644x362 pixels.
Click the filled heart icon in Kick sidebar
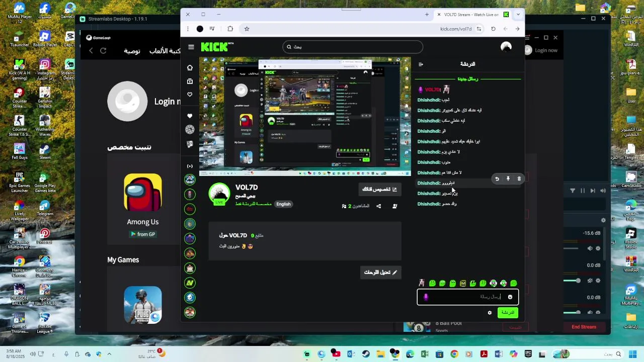190,116
